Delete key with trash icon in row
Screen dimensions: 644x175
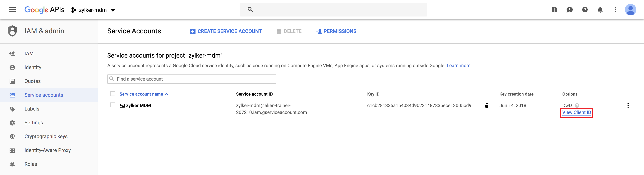coord(486,106)
